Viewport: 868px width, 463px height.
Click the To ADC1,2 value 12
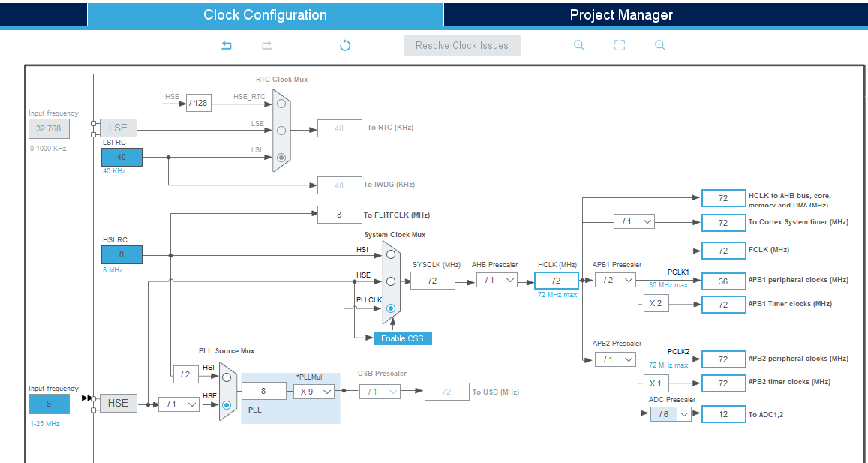click(723, 414)
